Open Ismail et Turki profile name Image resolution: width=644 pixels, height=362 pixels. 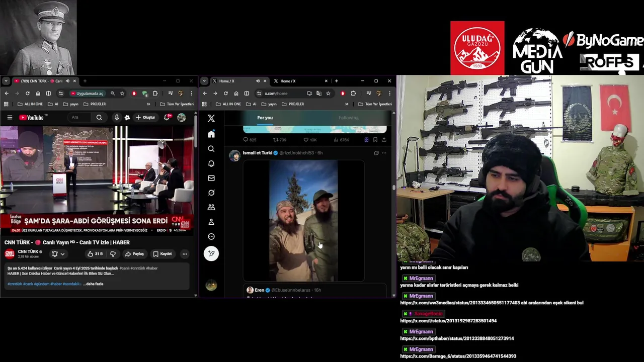pyautogui.click(x=257, y=153)
